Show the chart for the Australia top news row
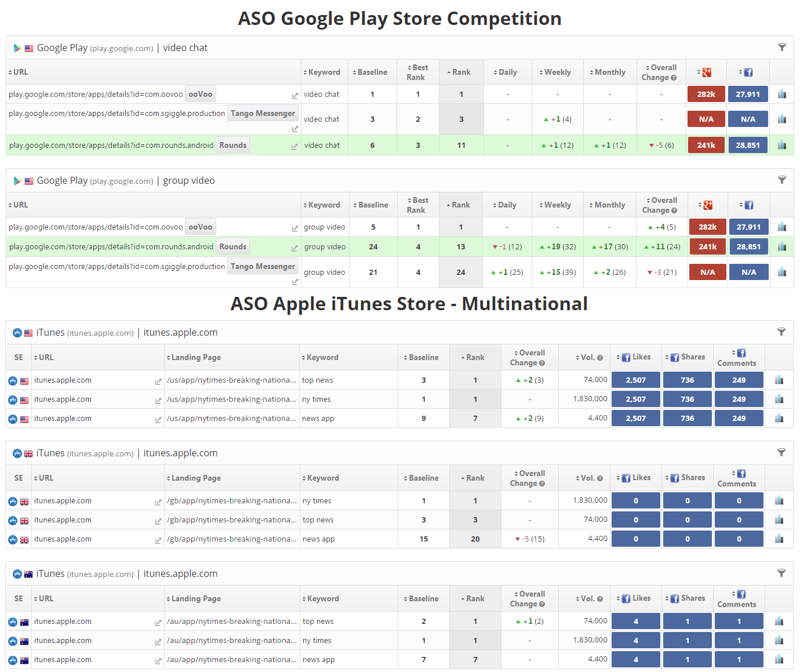Screen dimensions: 800x672 tap(779, 621)
